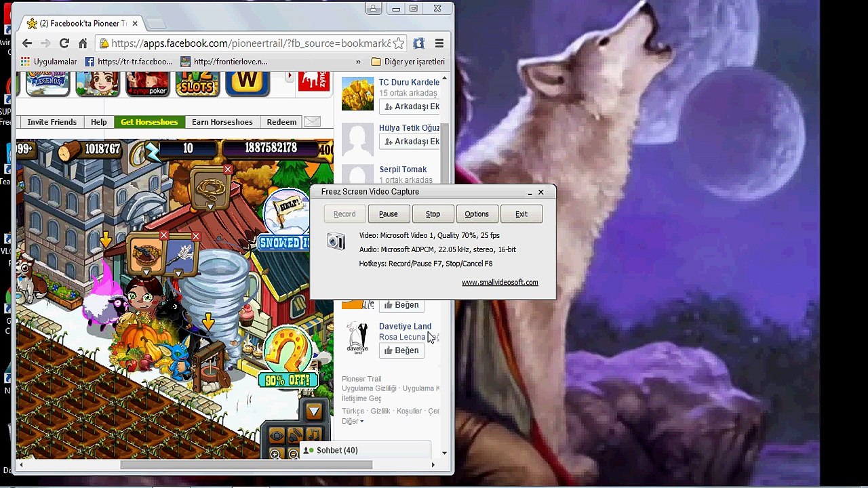Open the Get Horseshoes tab
The image size is (868, 488).
pyautogui.click(x=149, y=122)
